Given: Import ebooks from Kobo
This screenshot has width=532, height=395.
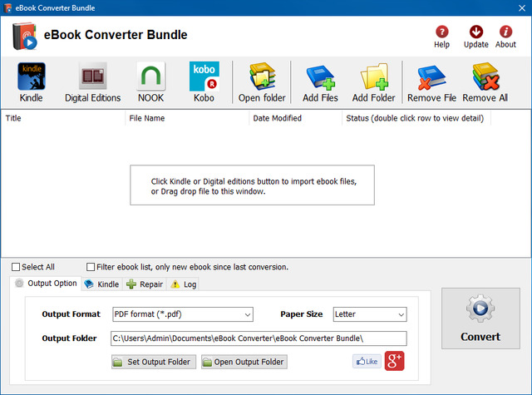Looking at the screenshot, I should 204,77.
